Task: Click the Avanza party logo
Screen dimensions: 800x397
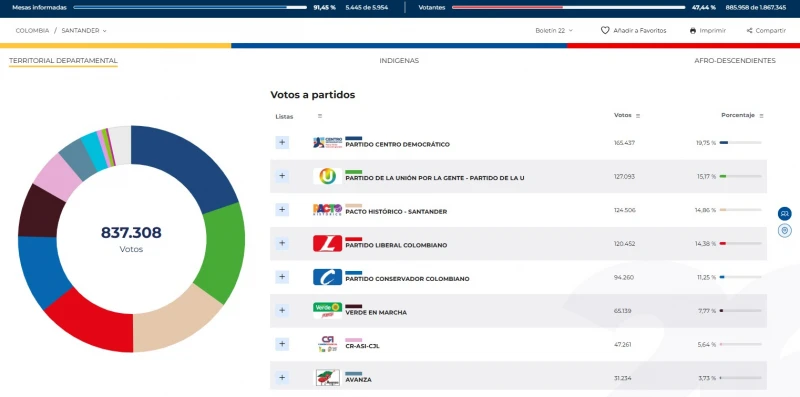Action: (x=327, y=378)
